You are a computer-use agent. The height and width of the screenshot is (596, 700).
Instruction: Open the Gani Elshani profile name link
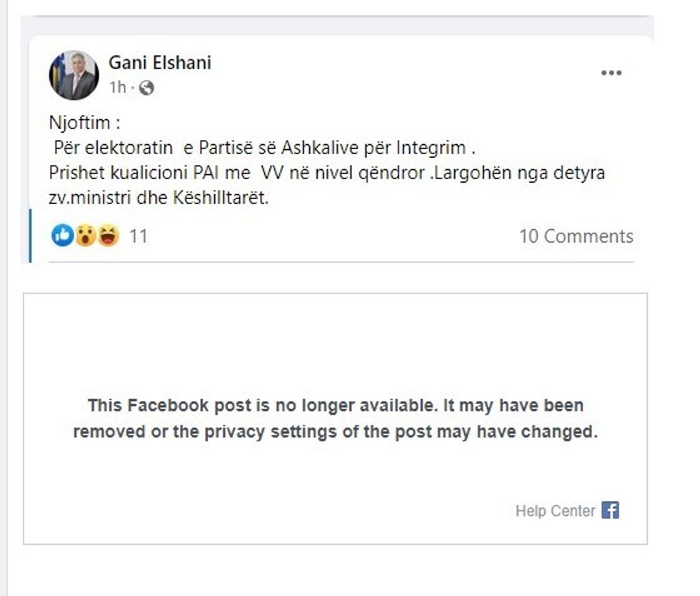tap(159, 63)
